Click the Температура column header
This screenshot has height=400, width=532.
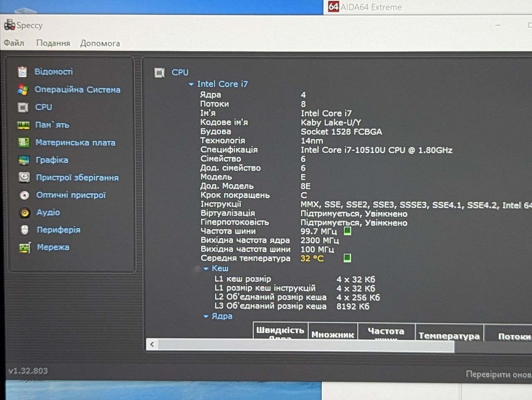449,333
